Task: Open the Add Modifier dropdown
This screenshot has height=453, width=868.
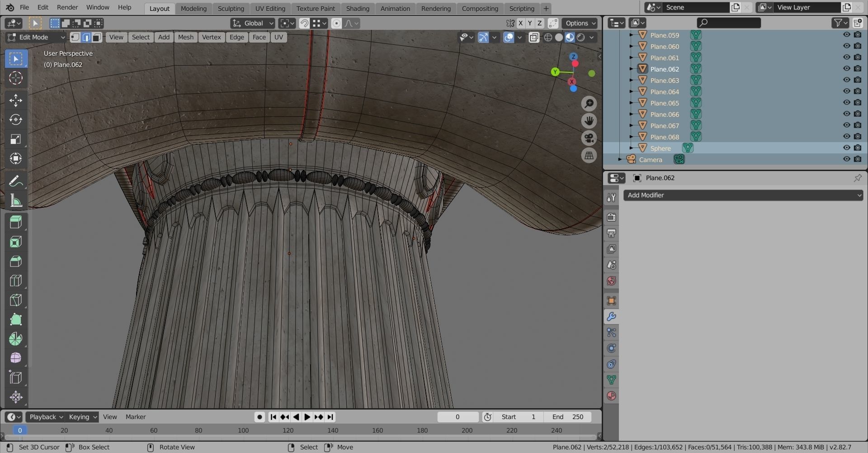Action: (x=743, y=195)
